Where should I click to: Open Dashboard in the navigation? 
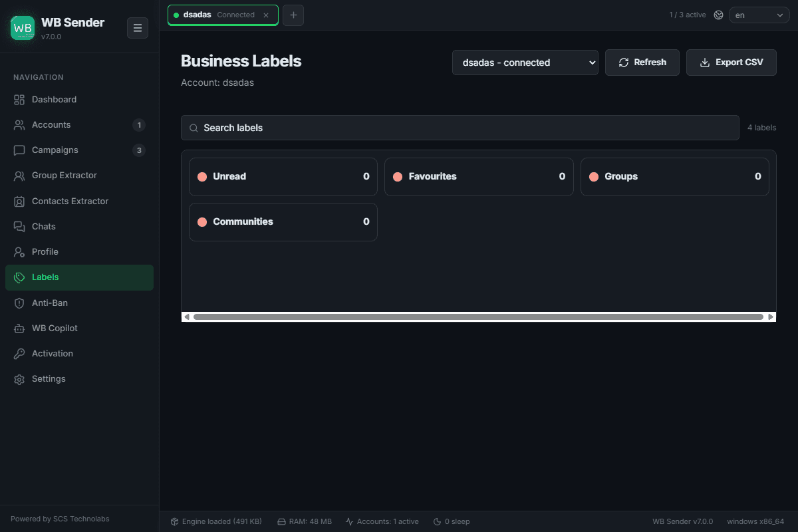(x=79, y=100)
